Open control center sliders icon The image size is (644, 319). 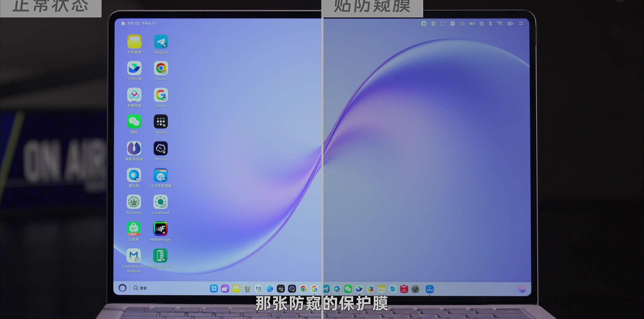[521, 23]
